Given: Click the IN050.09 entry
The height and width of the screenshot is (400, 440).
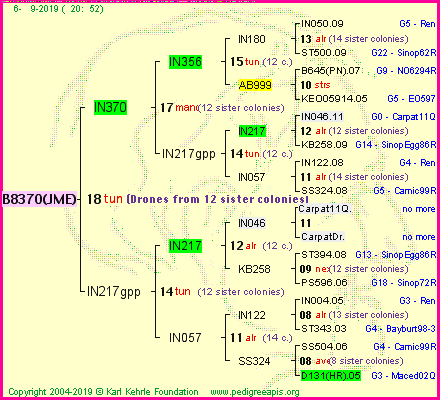Looking at the screenshot, I should [322, 24].
